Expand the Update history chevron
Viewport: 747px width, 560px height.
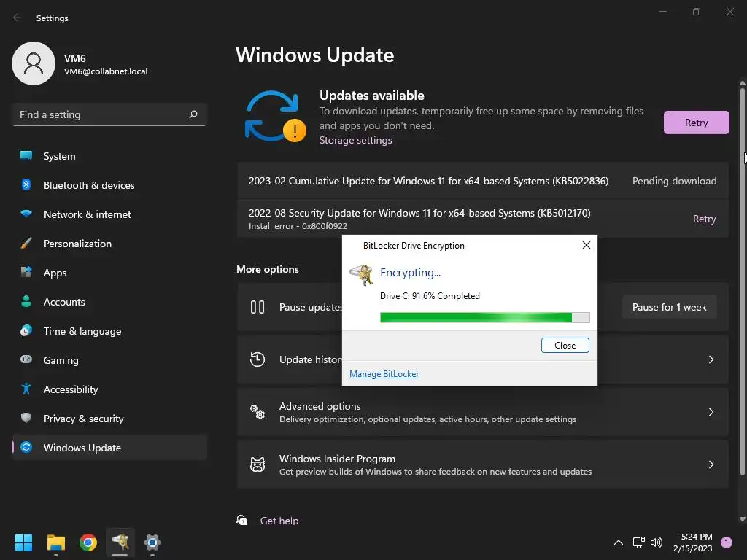[711, 359]
